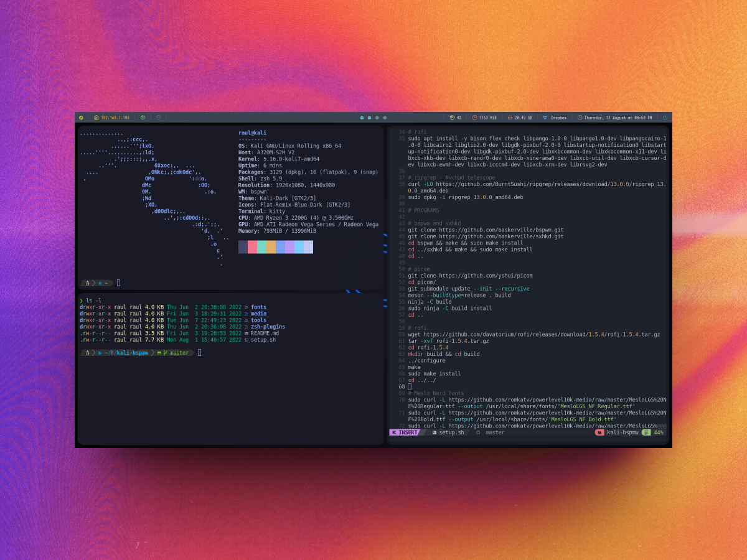
Task: Click the CPU usage icon showing 4%
Action: (453, 118)
